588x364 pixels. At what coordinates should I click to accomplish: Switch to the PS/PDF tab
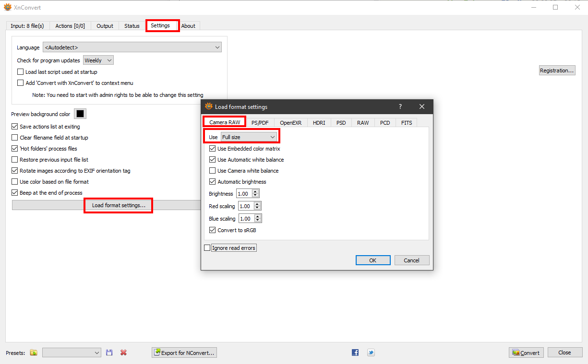click(x=260, y=123)
